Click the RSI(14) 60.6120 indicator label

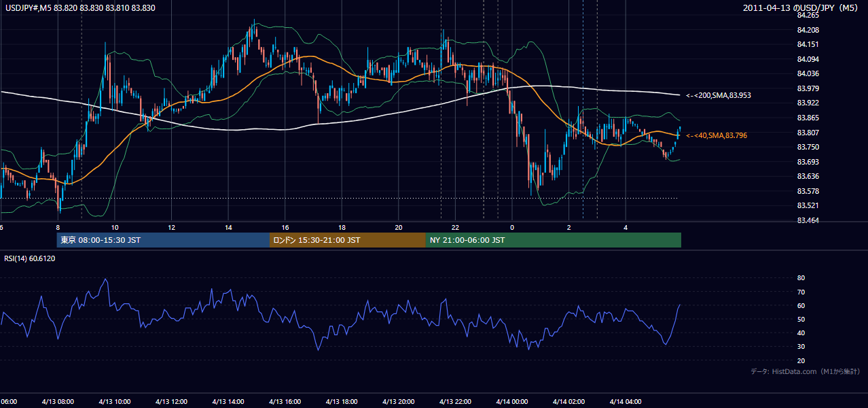coord(30,258)
